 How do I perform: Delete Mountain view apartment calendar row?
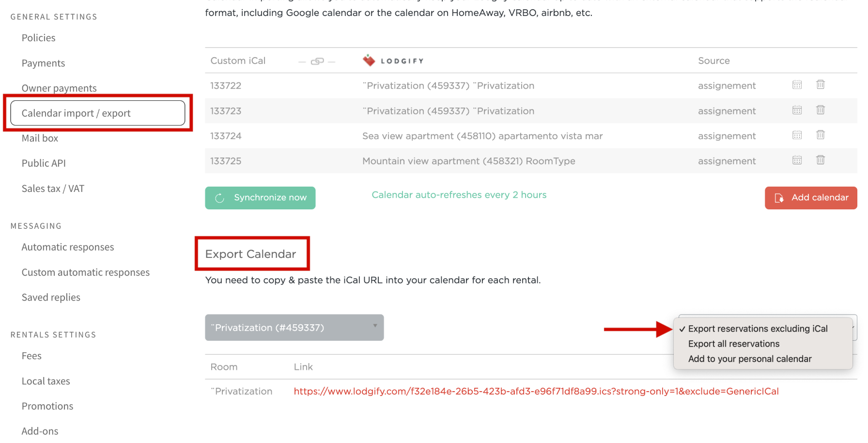pos(820,160)
